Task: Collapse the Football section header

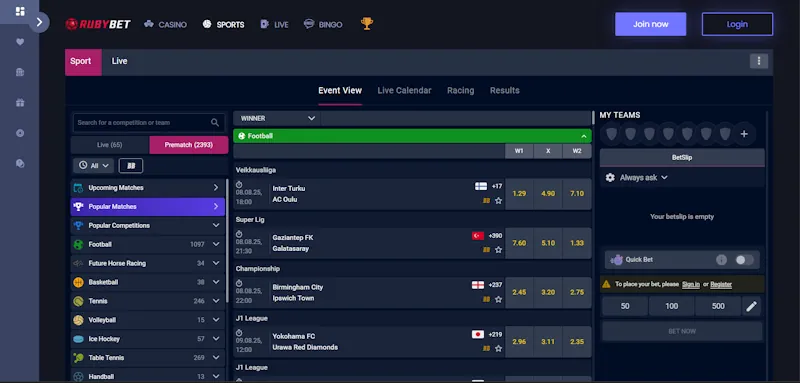Action: (x=412, y=136)
